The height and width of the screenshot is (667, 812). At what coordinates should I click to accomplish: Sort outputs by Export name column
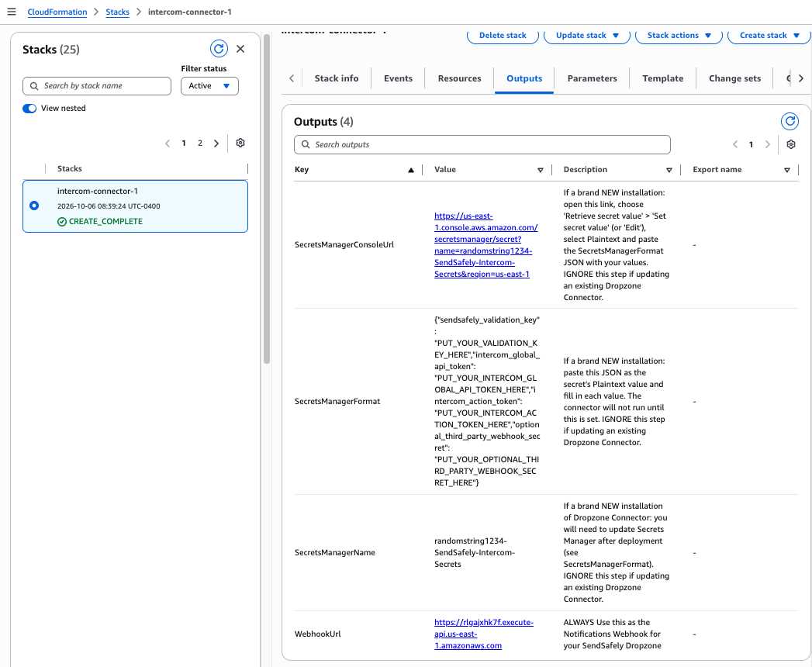tap(786, 170)
